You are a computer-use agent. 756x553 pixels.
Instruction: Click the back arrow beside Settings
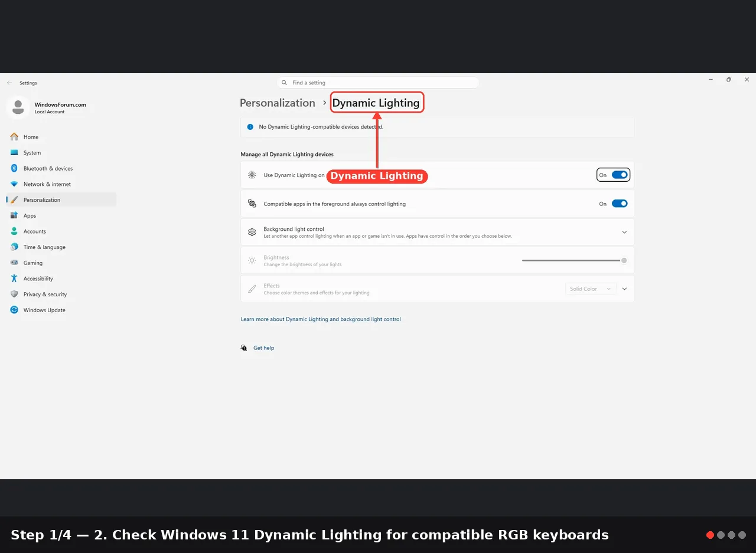9,83
